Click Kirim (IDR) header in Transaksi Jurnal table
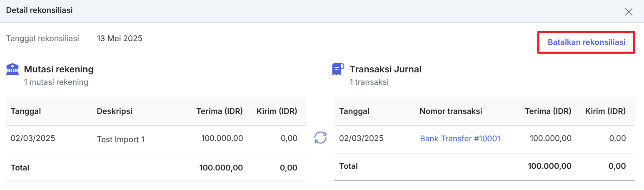 [605, 111]
